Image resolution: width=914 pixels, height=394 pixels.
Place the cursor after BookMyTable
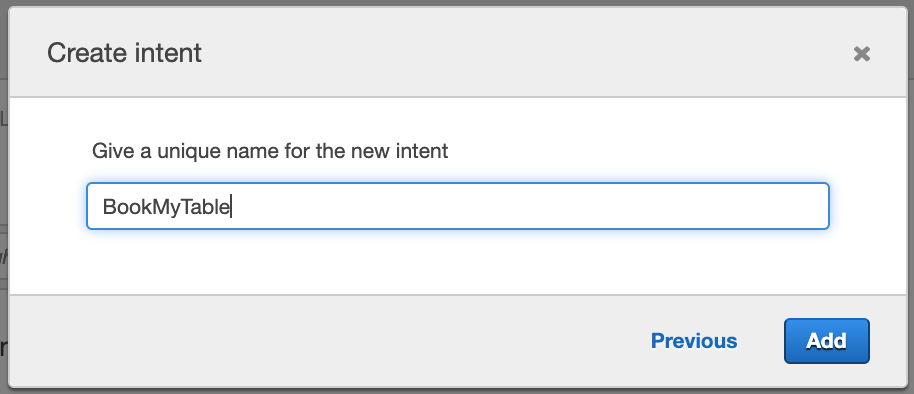[x=231, y=207]
